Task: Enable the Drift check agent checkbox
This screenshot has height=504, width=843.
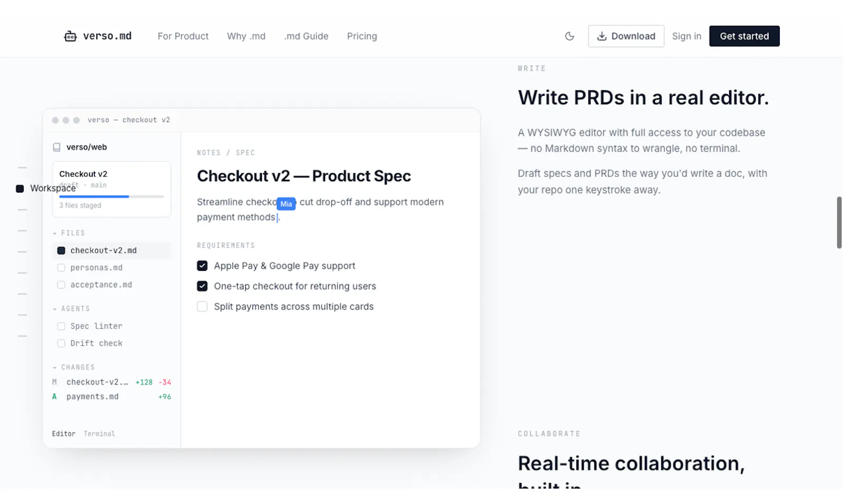Action: click(61, 343)
